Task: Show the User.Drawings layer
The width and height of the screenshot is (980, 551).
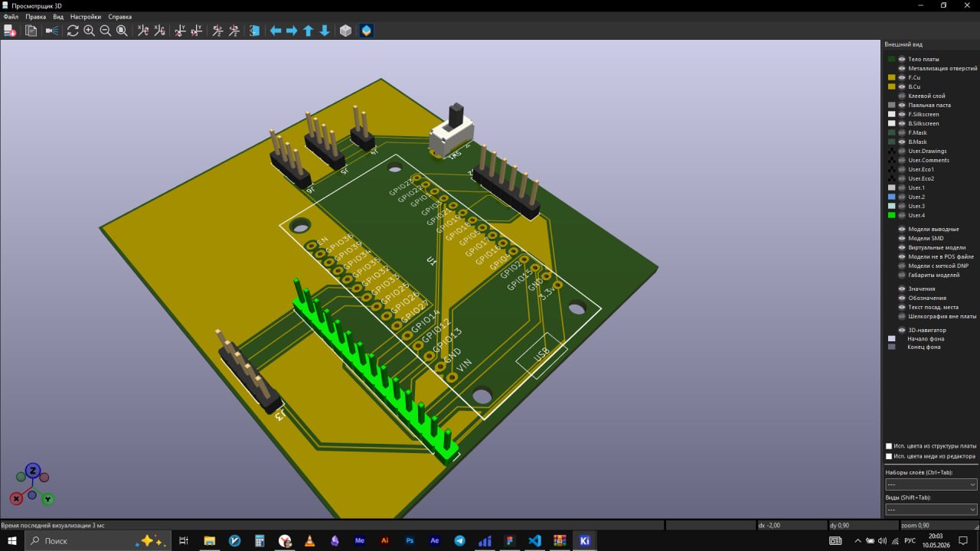Action: 902,151
